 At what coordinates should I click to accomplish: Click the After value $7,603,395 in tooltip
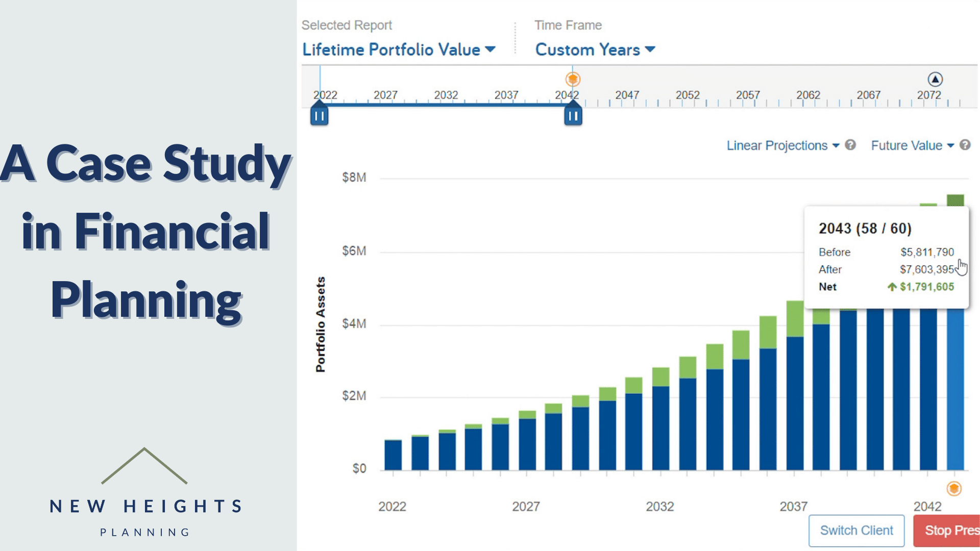coord(927,269)
